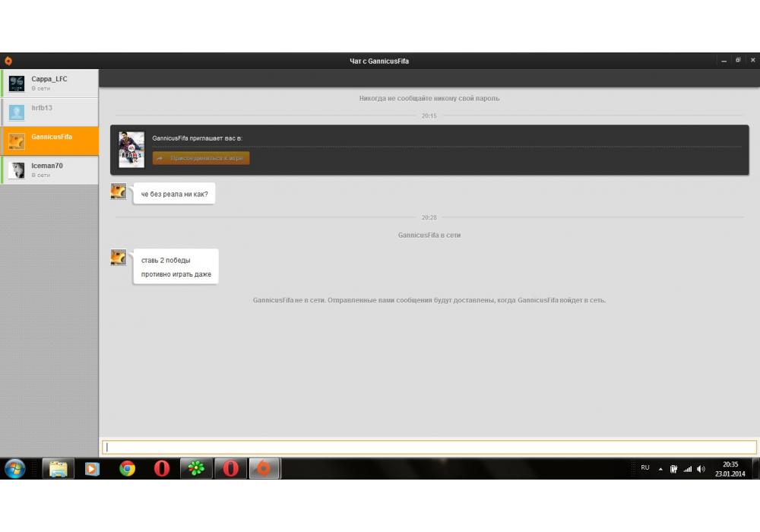Click the power plug tray icon
760x532 pixels.
(x=673, y=469)
